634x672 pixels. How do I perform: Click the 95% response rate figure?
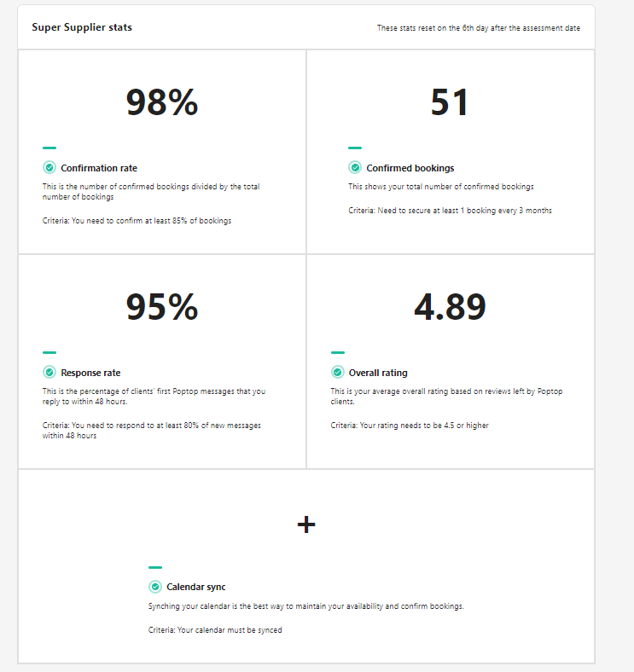pyautogui.click(x=162, y=307)
